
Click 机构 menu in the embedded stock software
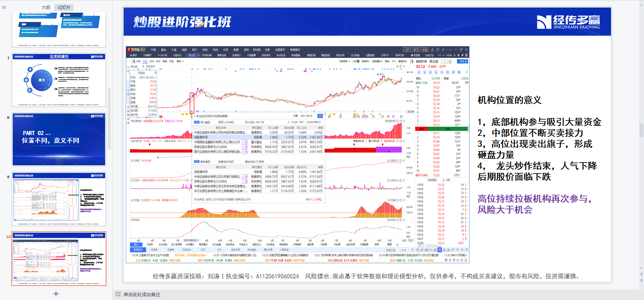205,50
